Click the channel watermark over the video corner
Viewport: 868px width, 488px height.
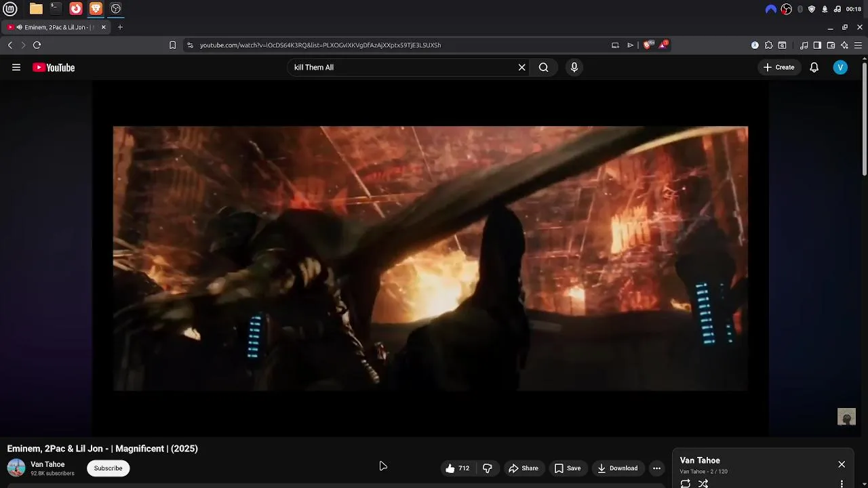(x=846, y=416)
